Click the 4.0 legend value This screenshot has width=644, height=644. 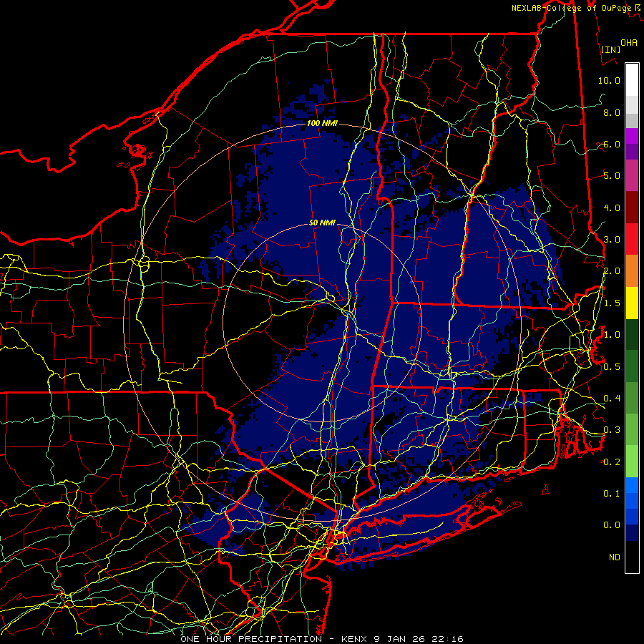tap(612, 208)
